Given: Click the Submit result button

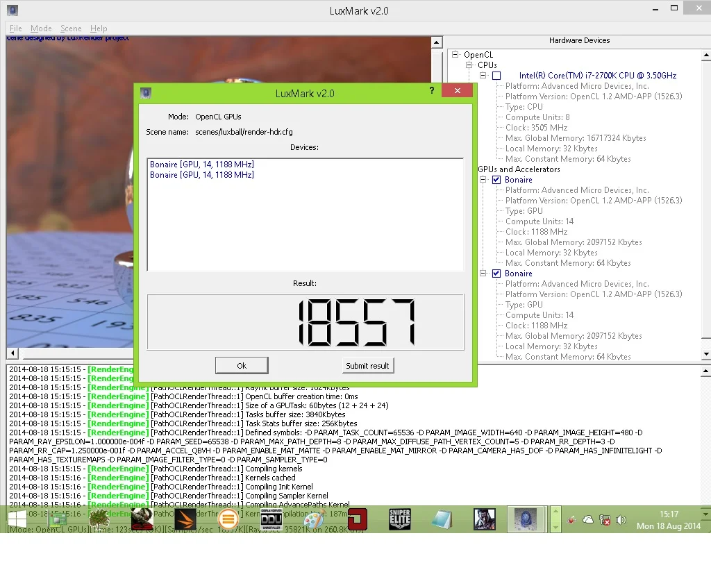Looking at the screenshot, I should click(368, 365).
